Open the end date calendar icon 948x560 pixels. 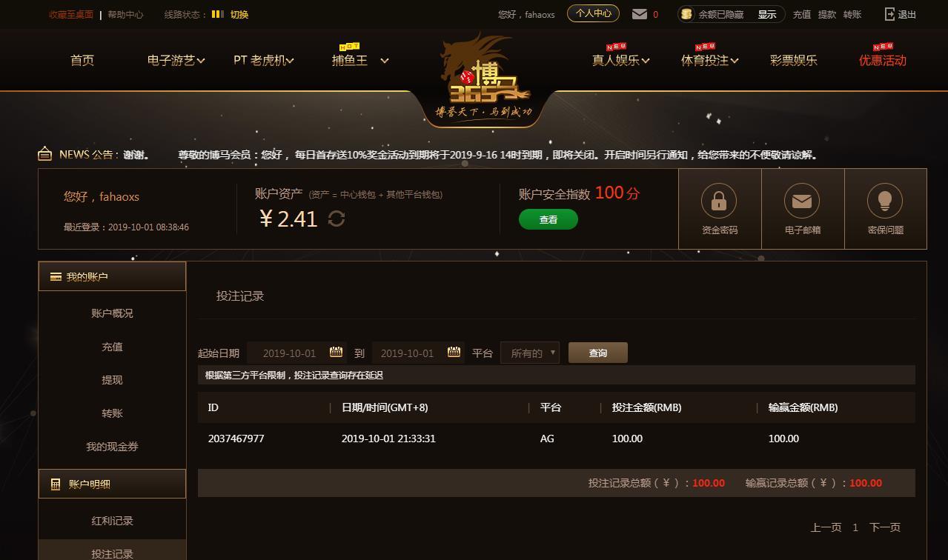pos(454,353)
